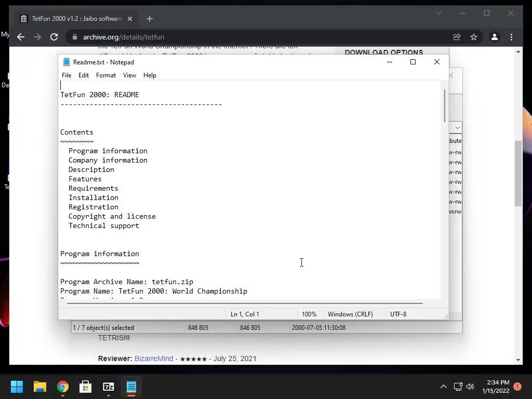Click the 'Contents' heading in the readme
Screen dimensions: 532x399
pyautogui.click(x=77, y=132)
